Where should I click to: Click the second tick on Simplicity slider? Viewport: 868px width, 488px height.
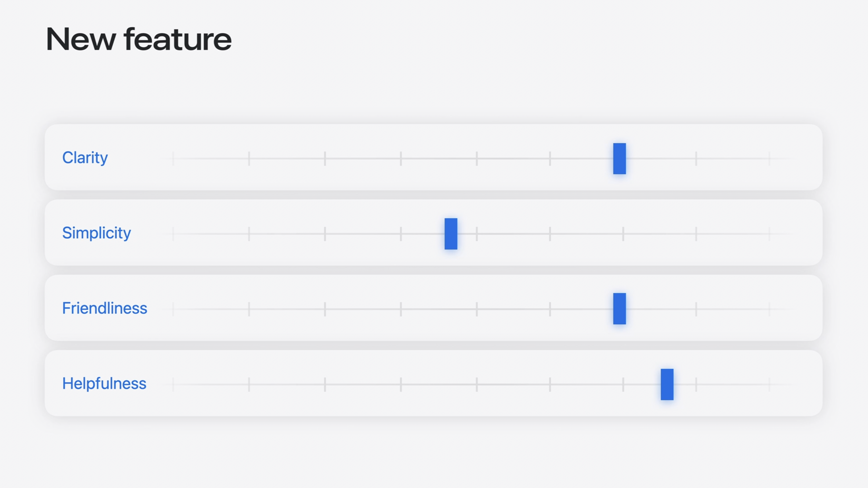coord(249,234)
